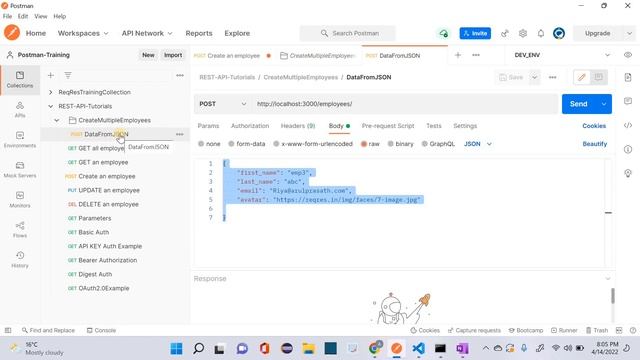
Task: Click the Send button
Action: (579, 104)
